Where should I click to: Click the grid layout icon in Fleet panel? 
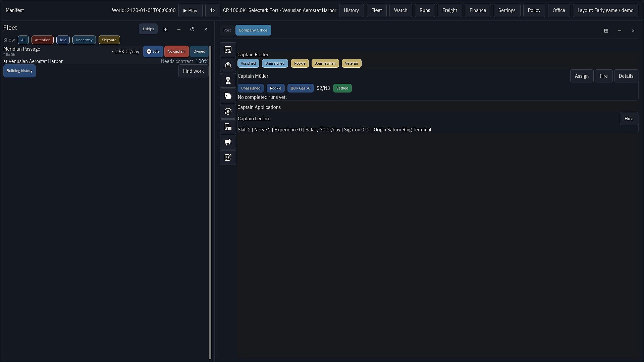tap(165, 29)
